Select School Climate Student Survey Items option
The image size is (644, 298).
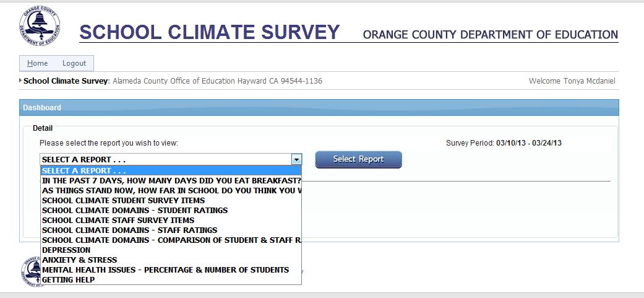pos(123,200)
